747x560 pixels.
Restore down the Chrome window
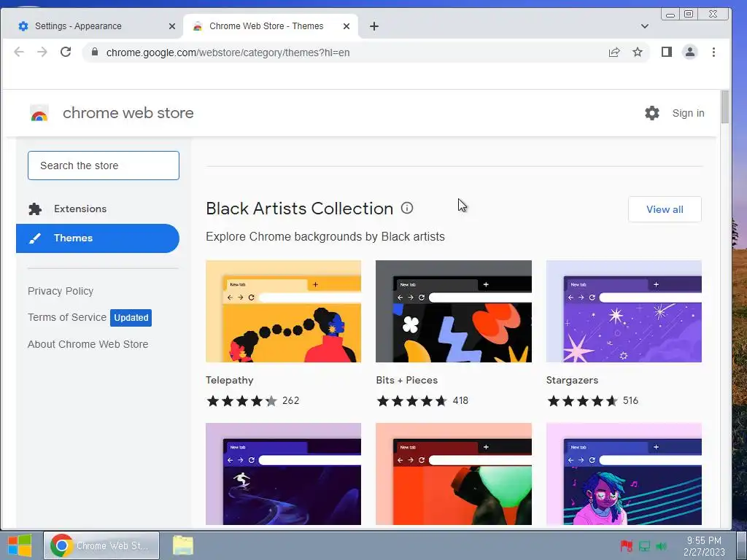689,15
